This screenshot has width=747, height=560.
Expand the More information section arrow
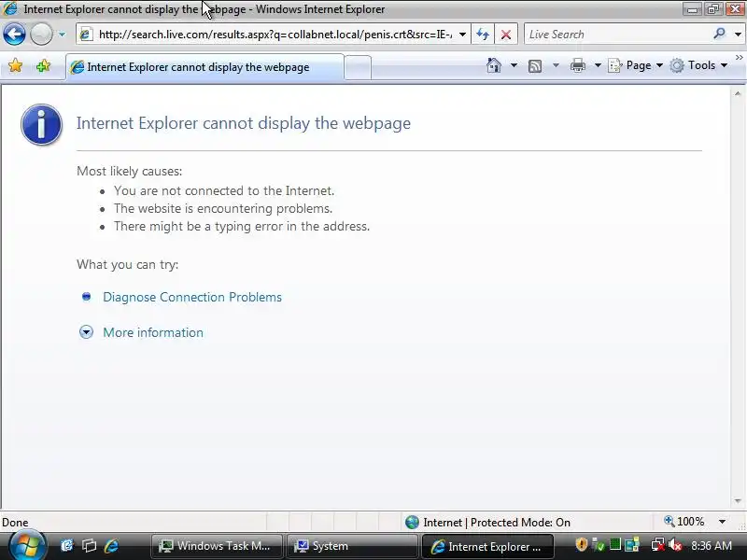tap(86, 332)
